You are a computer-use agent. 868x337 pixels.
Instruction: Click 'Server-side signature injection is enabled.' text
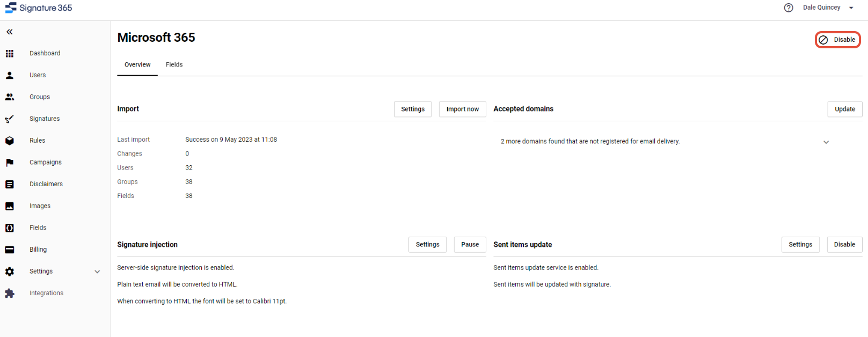tap(176, 268)
